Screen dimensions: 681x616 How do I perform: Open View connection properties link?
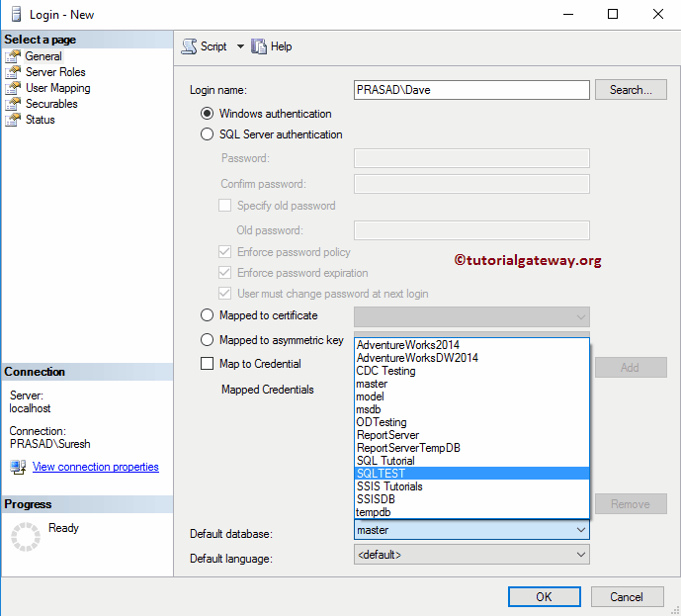pos(96,467)
